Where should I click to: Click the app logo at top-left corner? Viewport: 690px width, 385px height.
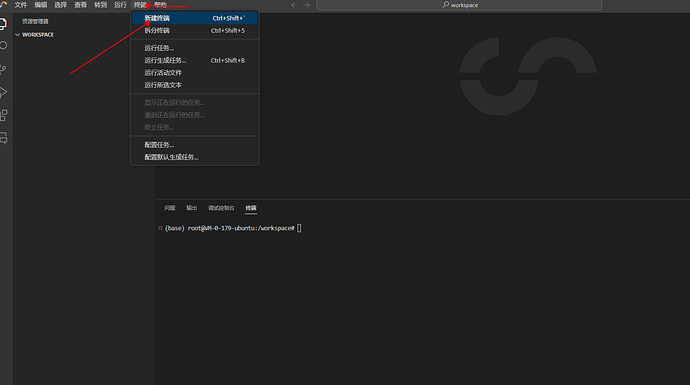(4, 4)
